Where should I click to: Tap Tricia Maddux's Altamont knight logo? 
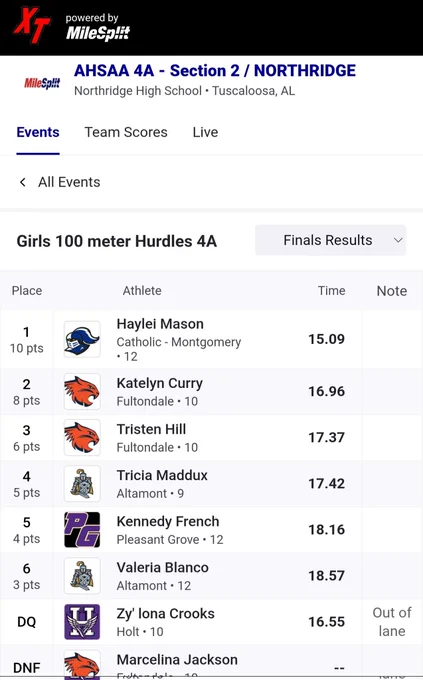click(82, 484)
